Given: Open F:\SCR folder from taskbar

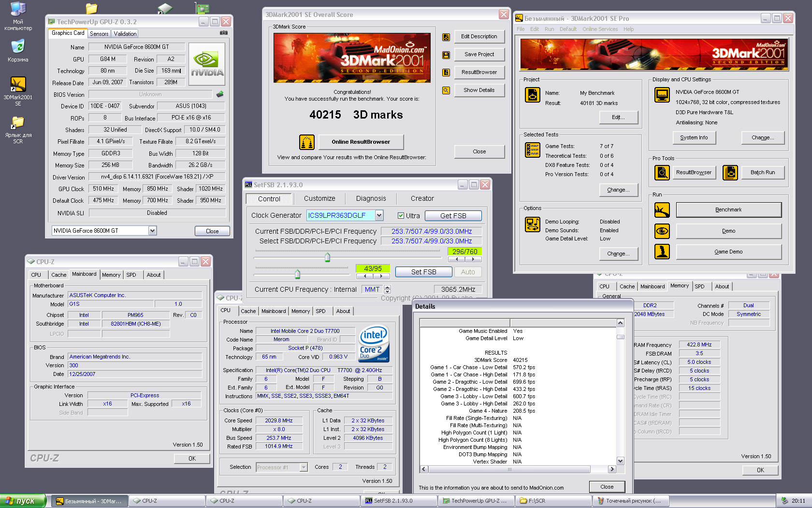Looking at the screenshot, I should click(x=553, y=501).
